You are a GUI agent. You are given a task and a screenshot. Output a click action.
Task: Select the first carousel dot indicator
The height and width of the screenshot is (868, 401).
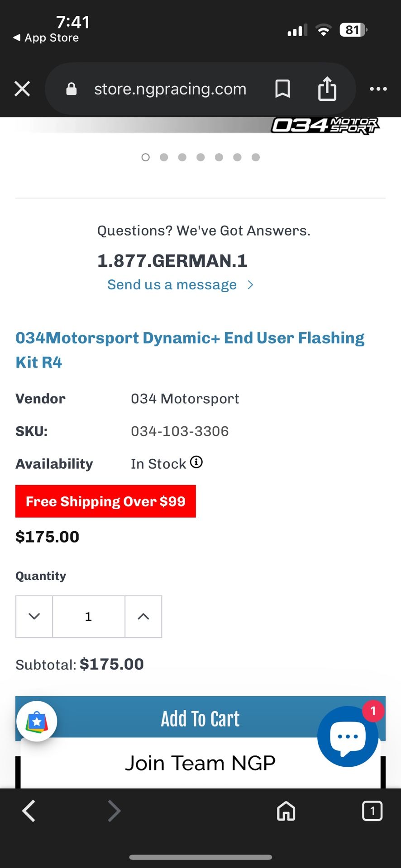click(146, 157)
